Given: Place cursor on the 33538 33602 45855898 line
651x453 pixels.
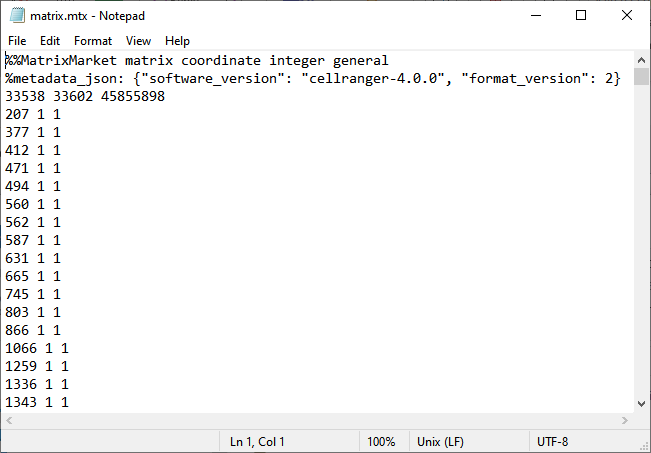Looking at the screenshot, I should (x=85, y=97).
